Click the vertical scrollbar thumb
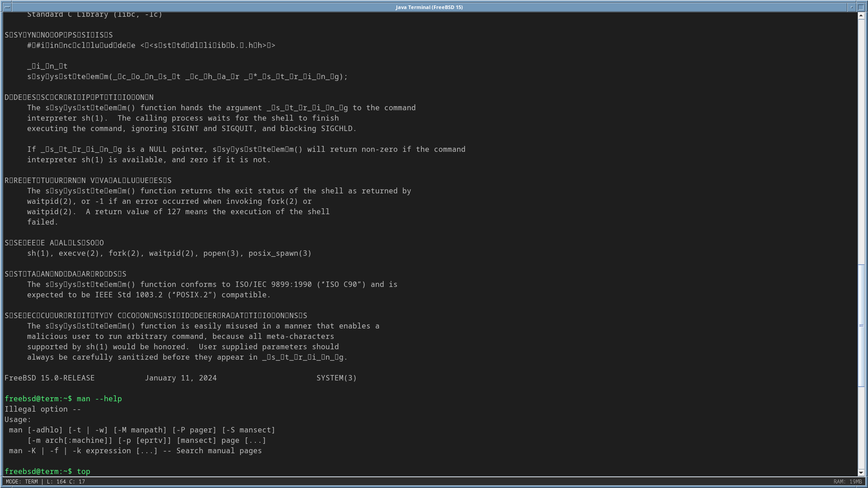 (861, 325)
